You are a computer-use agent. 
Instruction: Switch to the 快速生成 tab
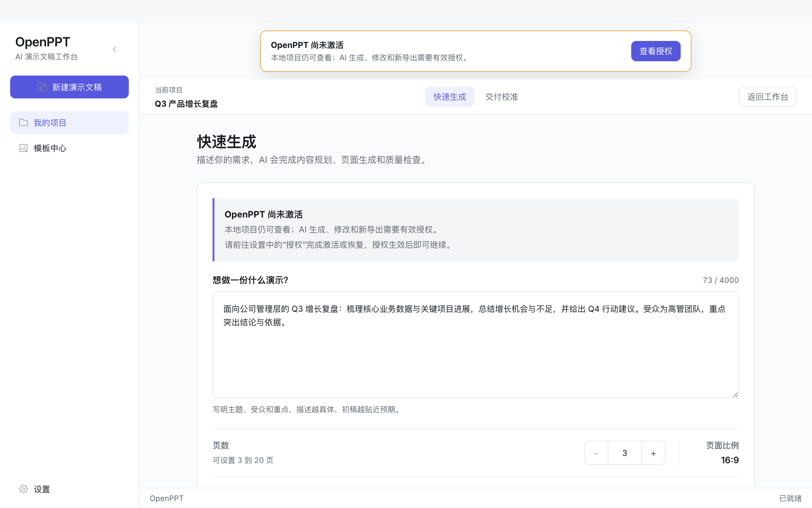(x=450, y=97)
